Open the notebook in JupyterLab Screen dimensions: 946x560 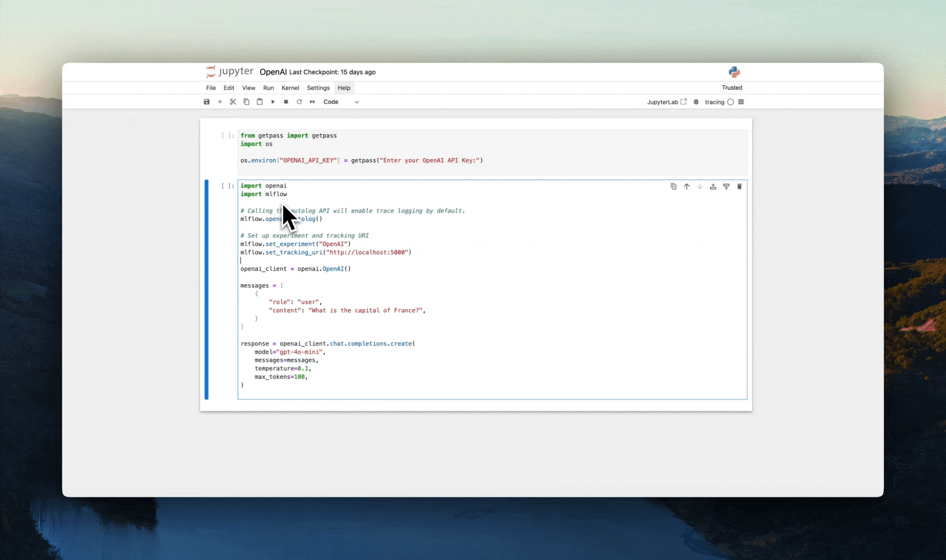[667, 102]
